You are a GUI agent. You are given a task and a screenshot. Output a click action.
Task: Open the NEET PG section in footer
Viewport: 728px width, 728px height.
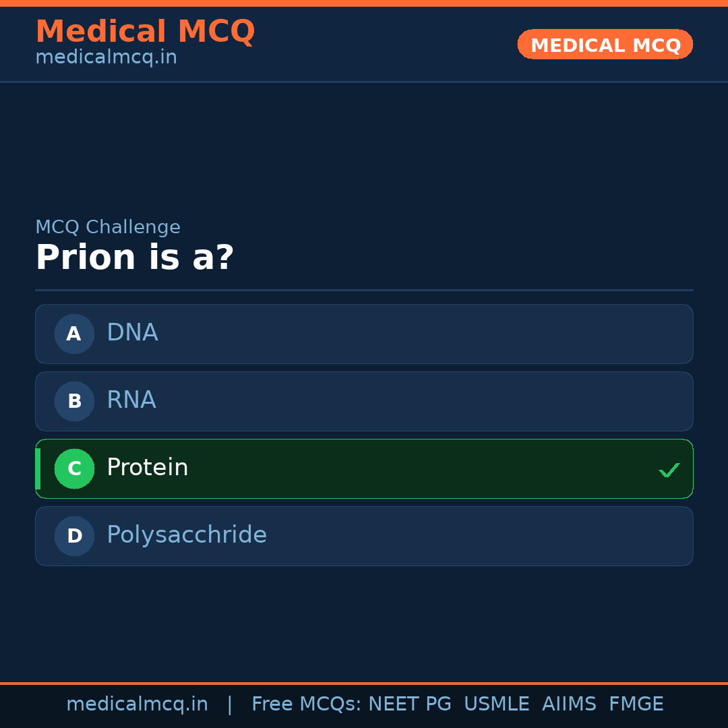[409, 704]
